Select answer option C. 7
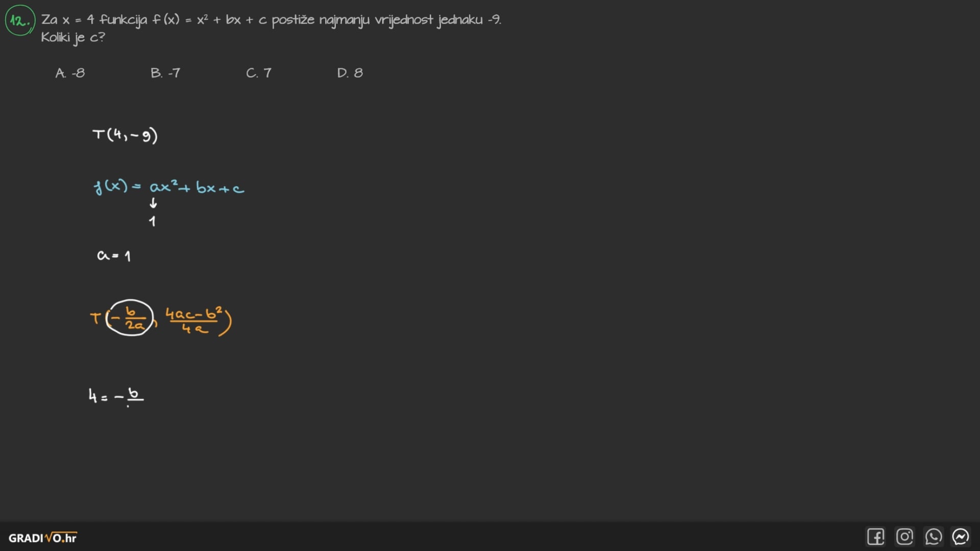Viewport: 980px width, 551px height. [259, 73]
